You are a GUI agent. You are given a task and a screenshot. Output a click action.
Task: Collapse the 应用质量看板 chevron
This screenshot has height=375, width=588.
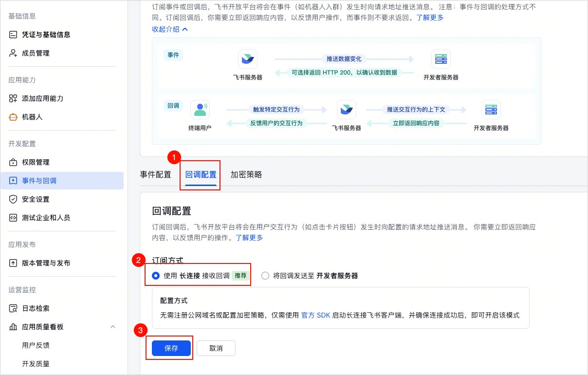[x=113, y=327]
